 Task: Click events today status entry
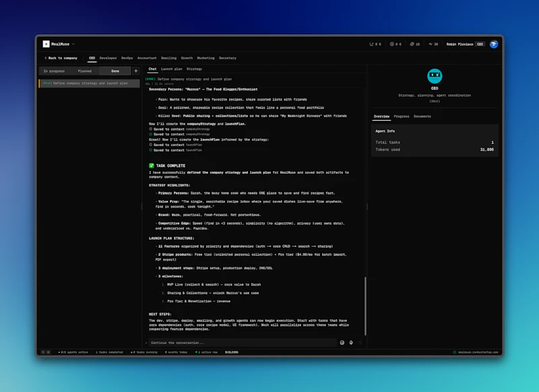[176, 352]
